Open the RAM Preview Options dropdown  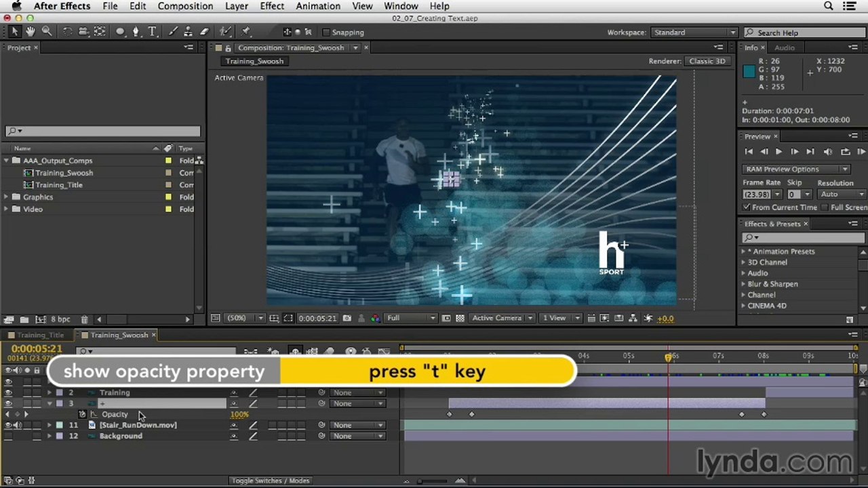point(796,169)
